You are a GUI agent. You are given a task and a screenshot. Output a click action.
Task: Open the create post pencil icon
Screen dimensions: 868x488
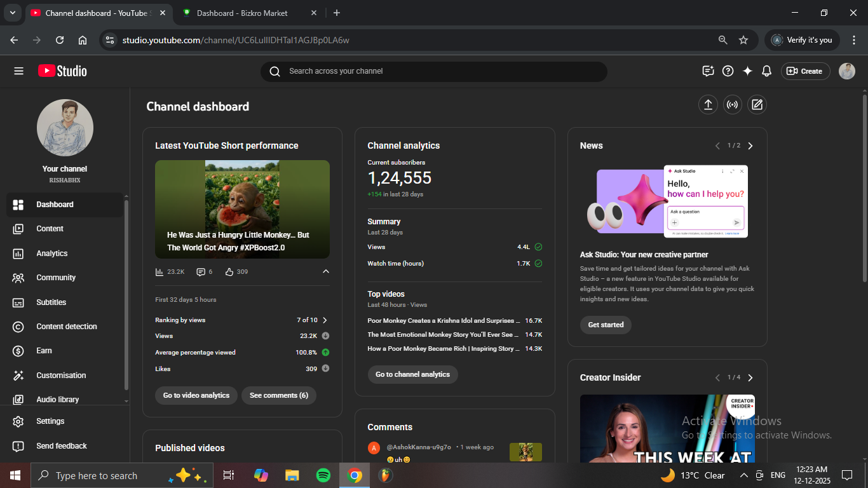(757, 105)
